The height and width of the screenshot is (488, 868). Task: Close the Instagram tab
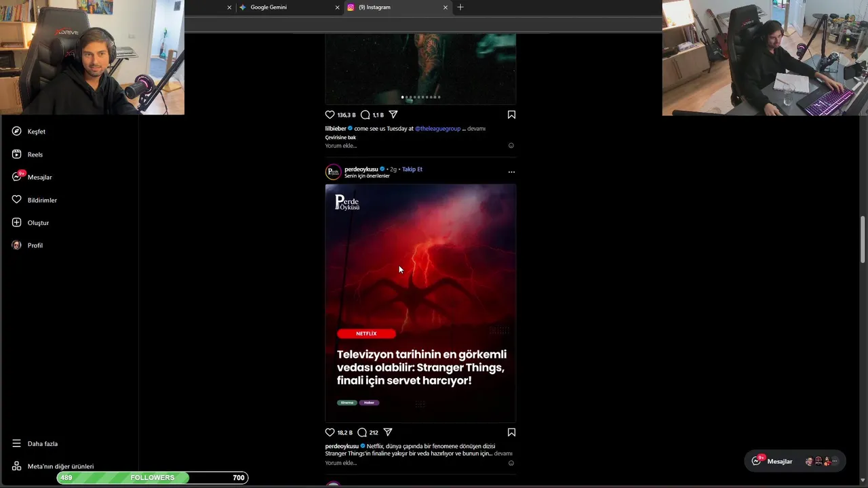[446, 7]
